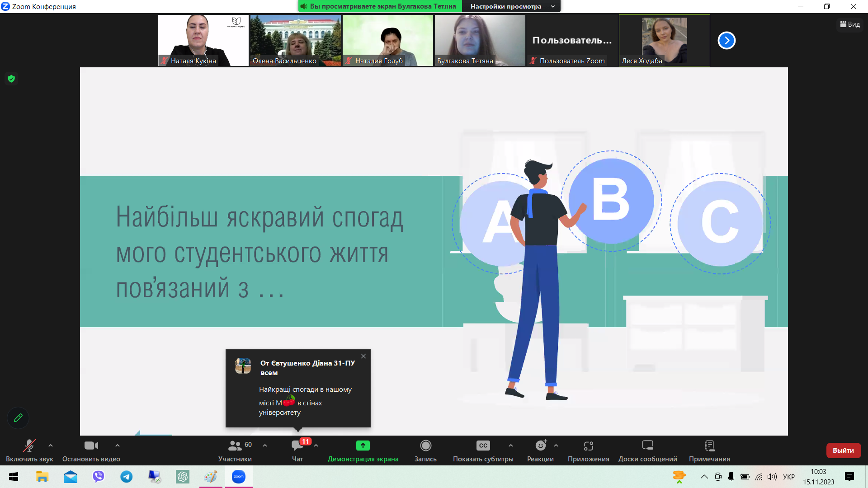The height and width of the screenshot is (488, 868).
Task: Click the Record button icon
Action: coord(425,446)
